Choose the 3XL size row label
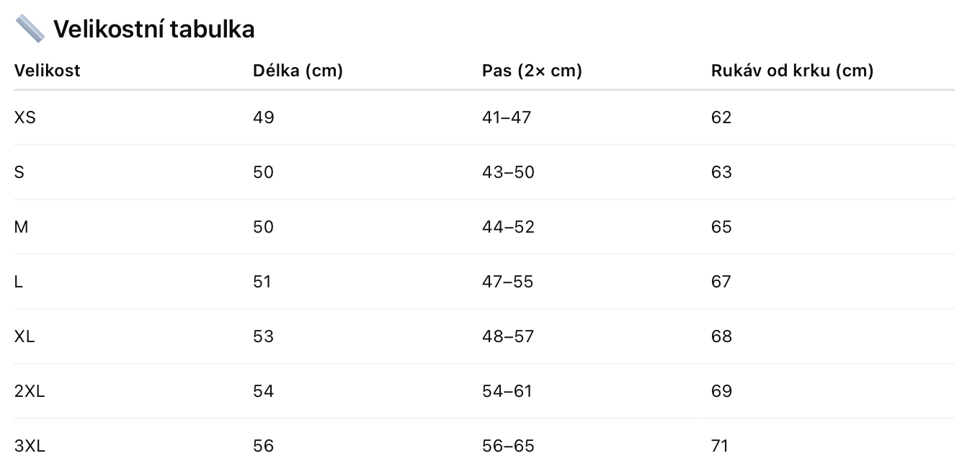The width and height of the screenshot is (980, 461). click(30, 446)
